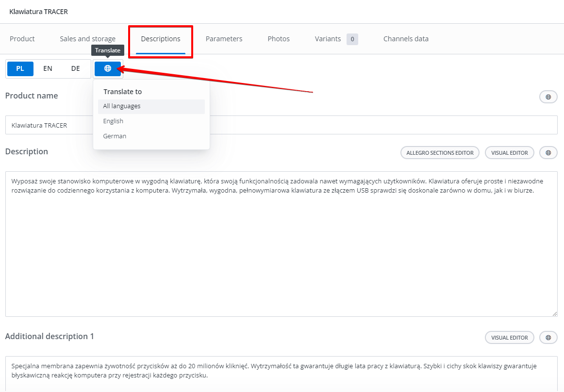Open Visual Editor for Additional description 1

[x=510, y=337]
